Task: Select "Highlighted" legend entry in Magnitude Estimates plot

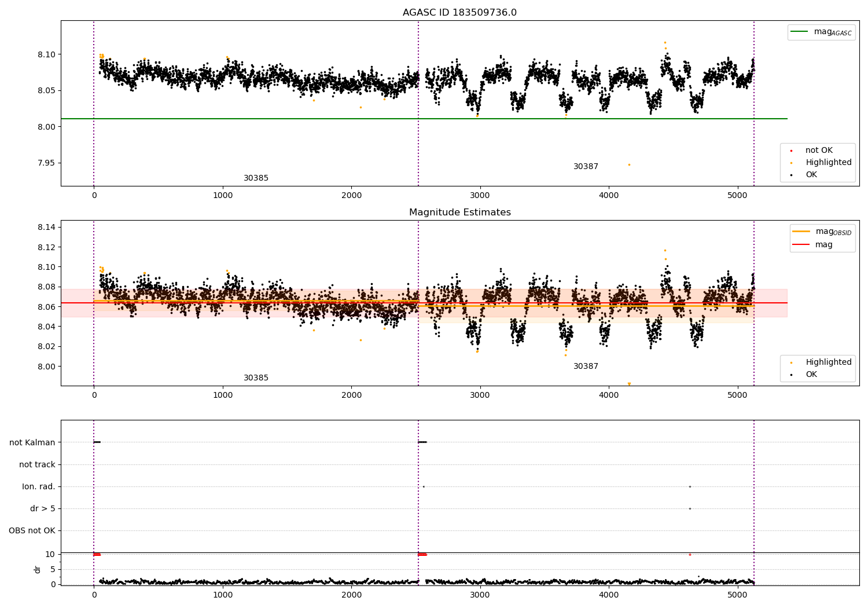Action: pyautogui.click(x=822, y=362)
